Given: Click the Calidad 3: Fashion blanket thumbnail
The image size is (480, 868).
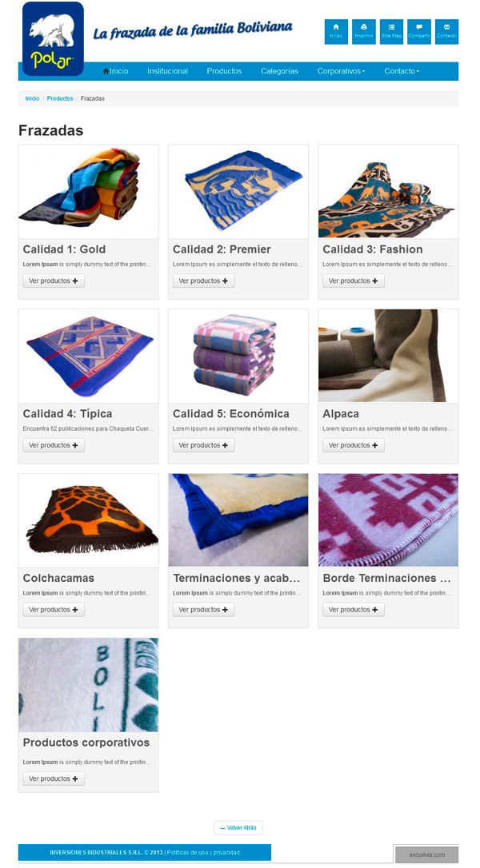Looking at the screenshot, I should click(388, 192).
